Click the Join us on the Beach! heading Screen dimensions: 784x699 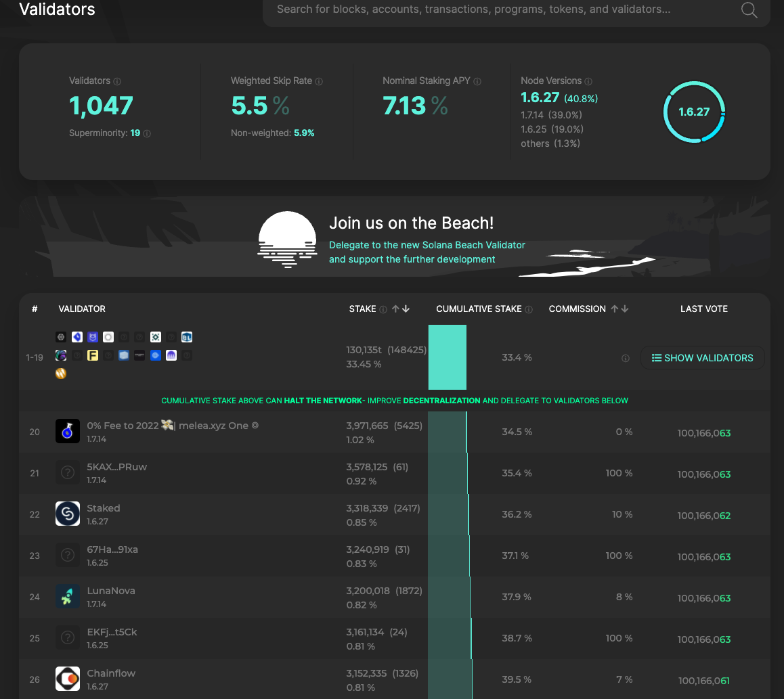point(412,223)
